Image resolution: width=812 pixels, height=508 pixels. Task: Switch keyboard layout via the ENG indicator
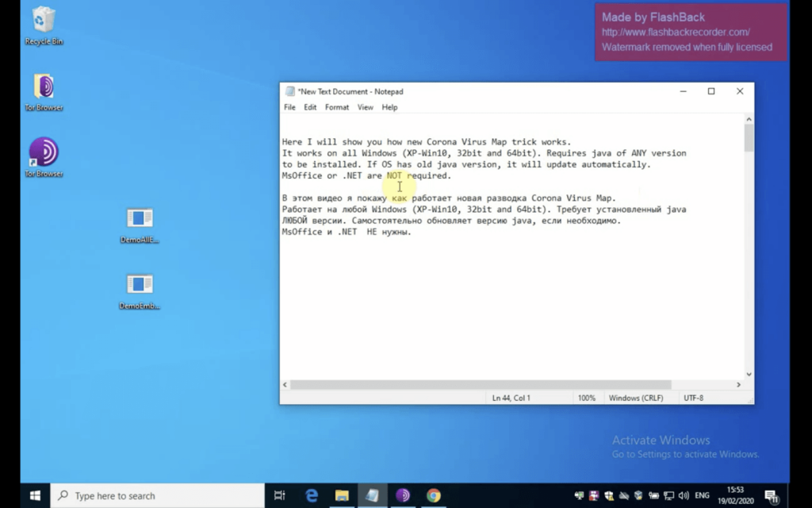701,495
